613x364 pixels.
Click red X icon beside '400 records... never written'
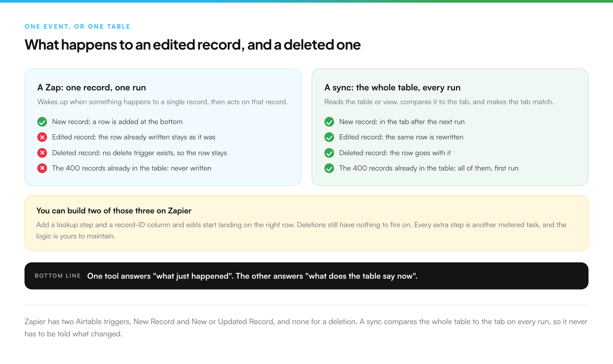coord(42,168)
